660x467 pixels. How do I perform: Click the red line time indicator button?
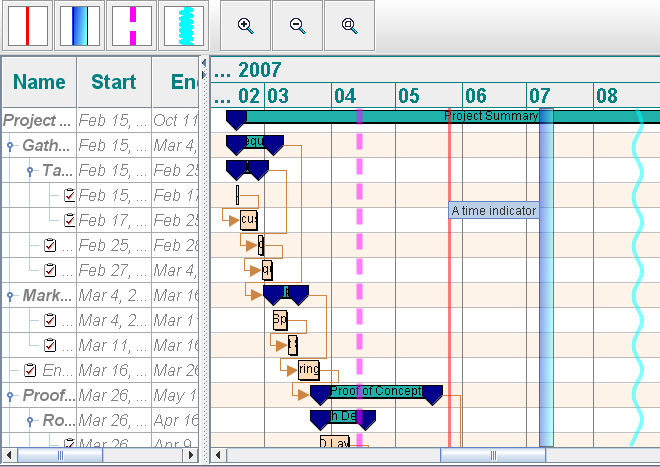28,26
